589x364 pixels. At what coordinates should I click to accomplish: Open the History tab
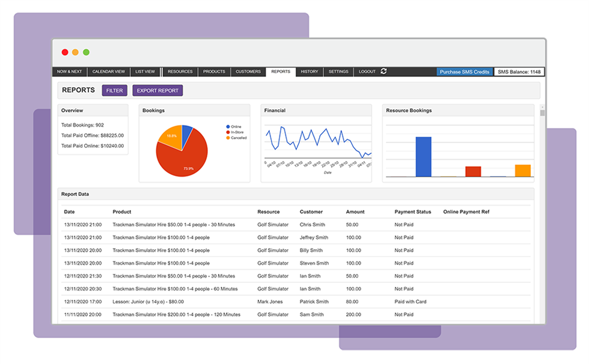[x=310, y=71]
